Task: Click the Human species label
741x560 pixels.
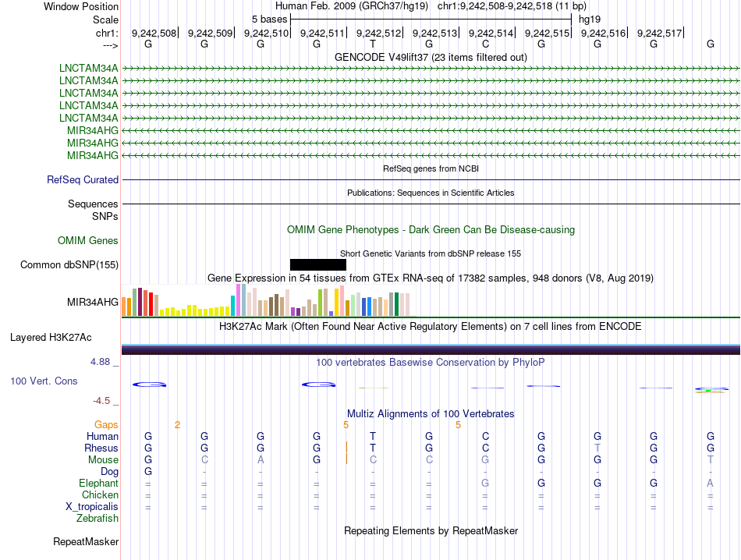Action: pyautogui.click(x=102, y=436)
